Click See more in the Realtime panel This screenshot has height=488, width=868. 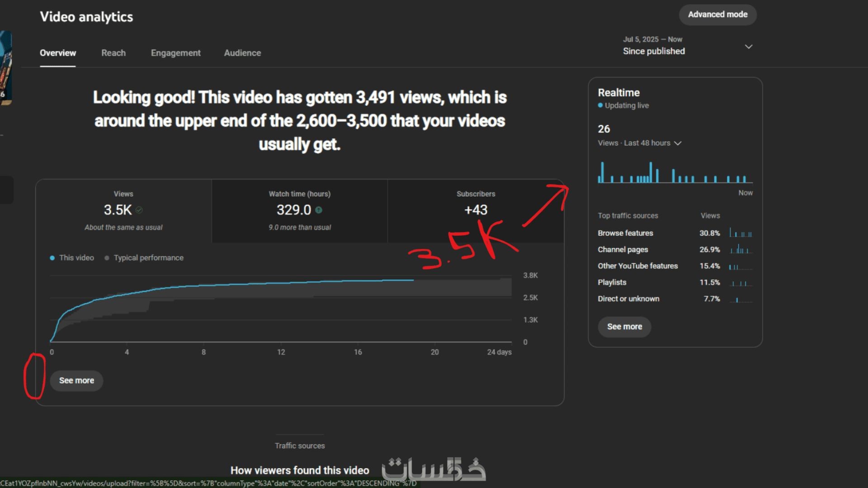coord(624,327)
